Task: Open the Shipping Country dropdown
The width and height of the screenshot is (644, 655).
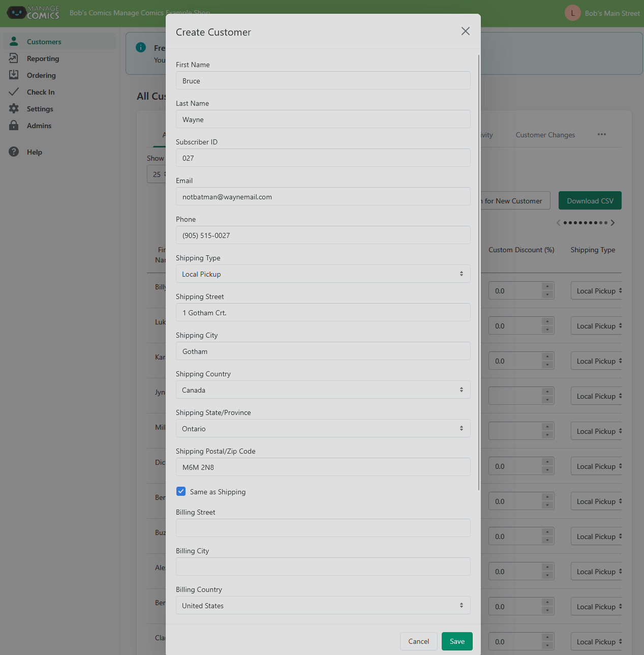Action: (323, 390)
